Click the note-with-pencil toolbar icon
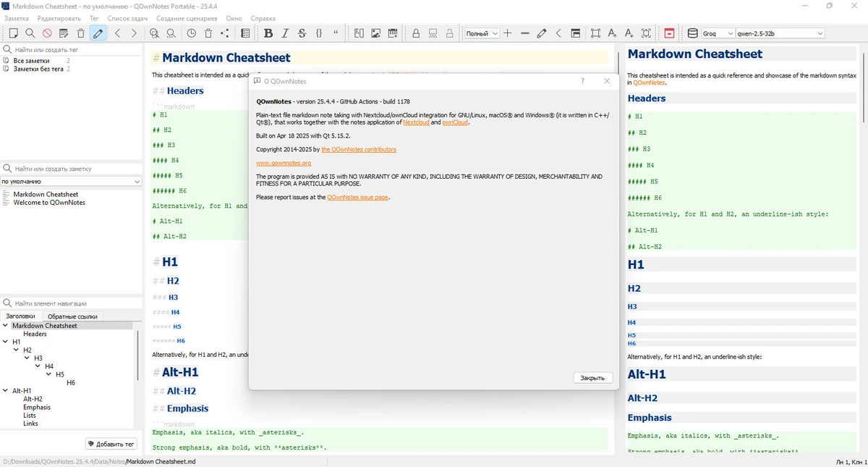The width and height of the screenshot is (868, 467). click(64, 33)
